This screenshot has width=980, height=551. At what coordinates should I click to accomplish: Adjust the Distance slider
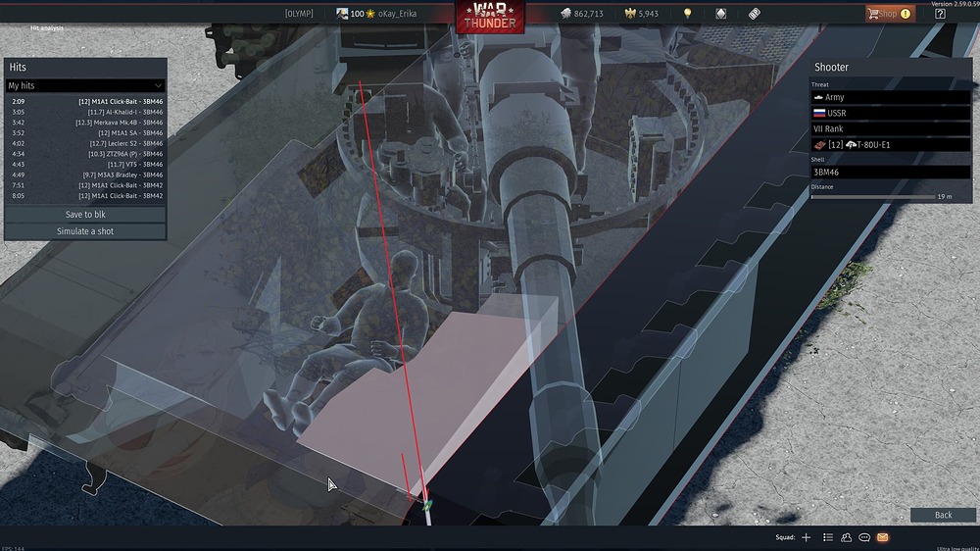pyautogui.click(x=873, y=196)
